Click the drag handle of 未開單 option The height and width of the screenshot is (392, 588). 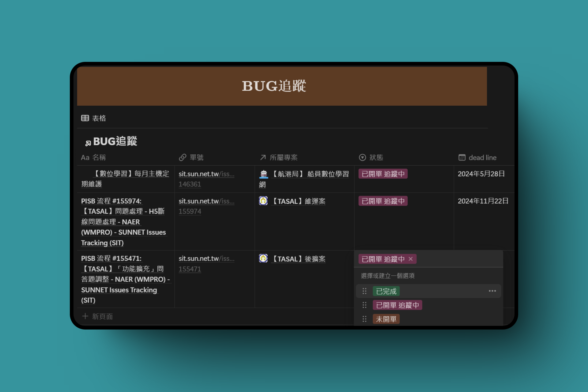tap(364, 319)
